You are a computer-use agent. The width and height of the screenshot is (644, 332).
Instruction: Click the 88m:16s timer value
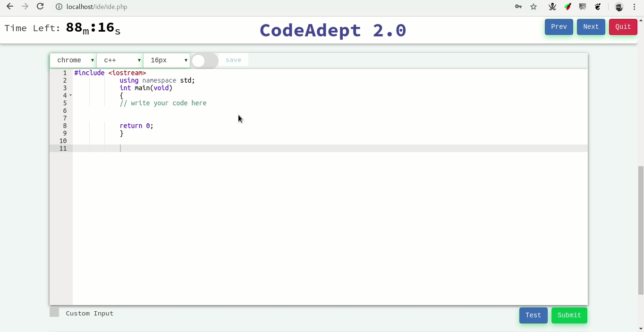click(93, 28)
